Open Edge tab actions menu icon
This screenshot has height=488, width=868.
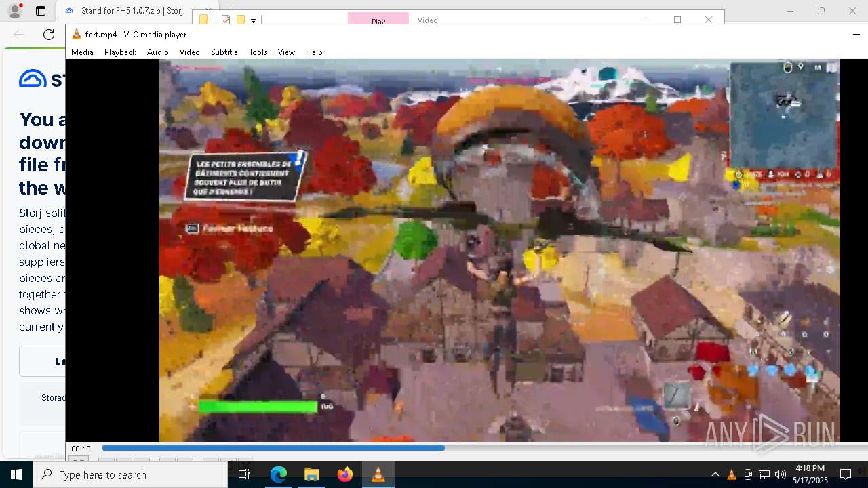pyautogui.click(x=41, y=11)
